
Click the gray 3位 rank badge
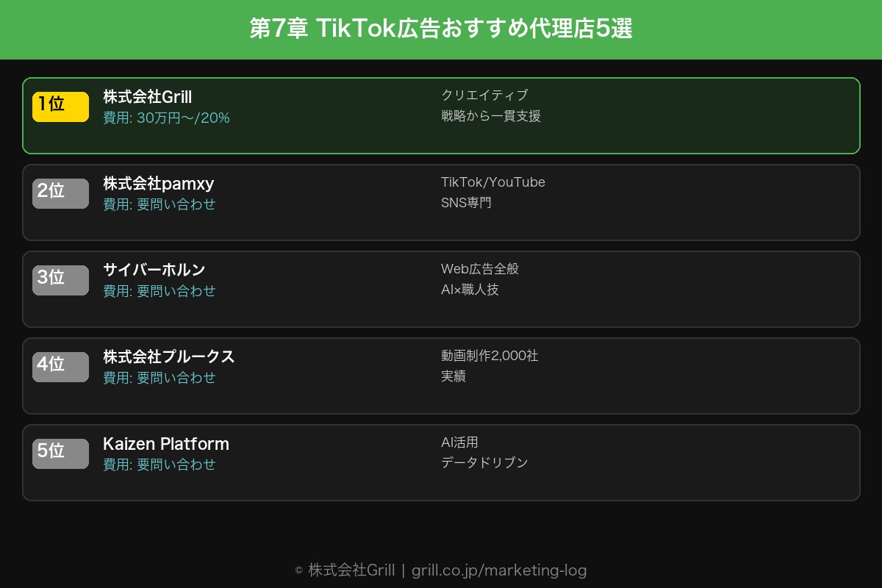click(60, 279)
